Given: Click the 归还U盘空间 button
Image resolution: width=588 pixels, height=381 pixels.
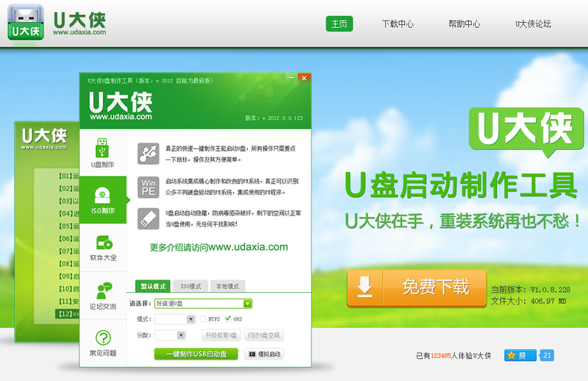Looking at the screenshot, I should click(264, 335).
